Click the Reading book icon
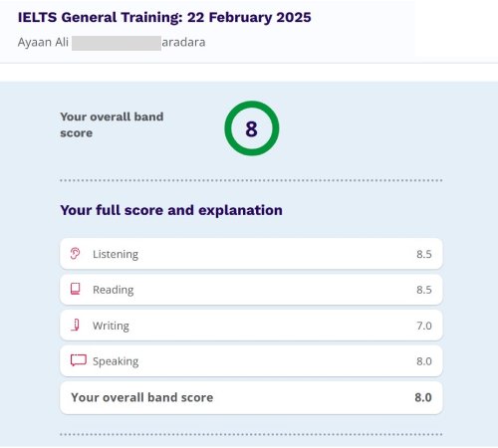 click(76, 289)
